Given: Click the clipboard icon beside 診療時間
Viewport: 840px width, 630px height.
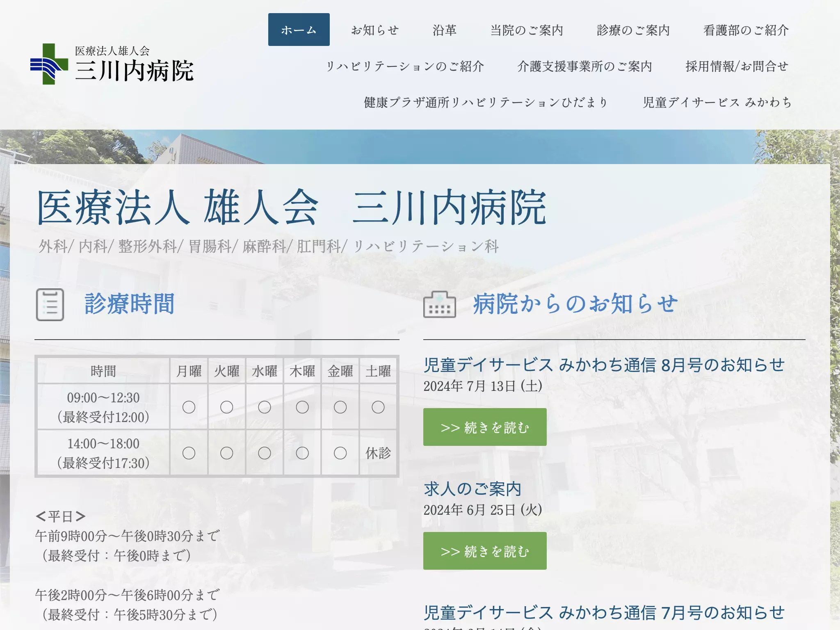Looking at the screenshot, I should [x=50, y=304].
